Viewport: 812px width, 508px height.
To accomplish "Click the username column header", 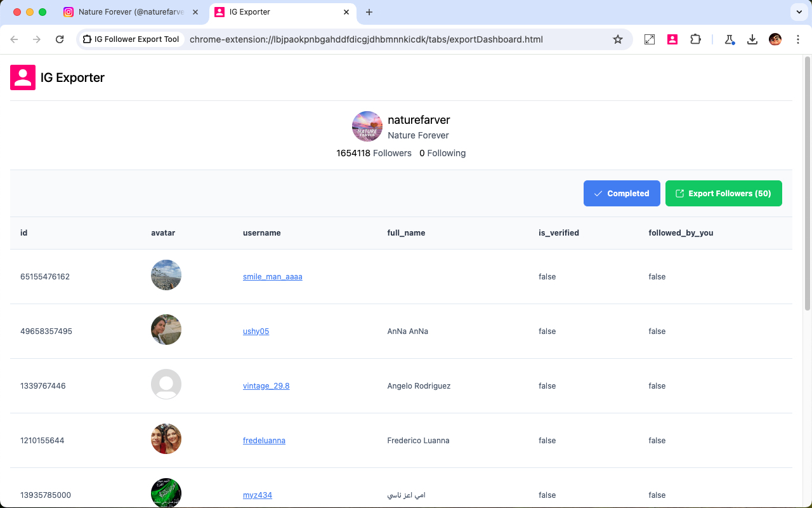I will [262, 233].
